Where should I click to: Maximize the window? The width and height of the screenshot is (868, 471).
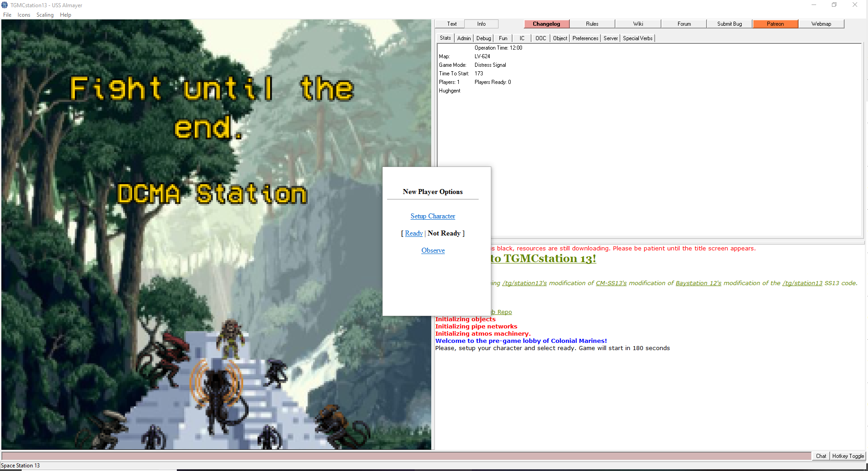coord(834,5)
